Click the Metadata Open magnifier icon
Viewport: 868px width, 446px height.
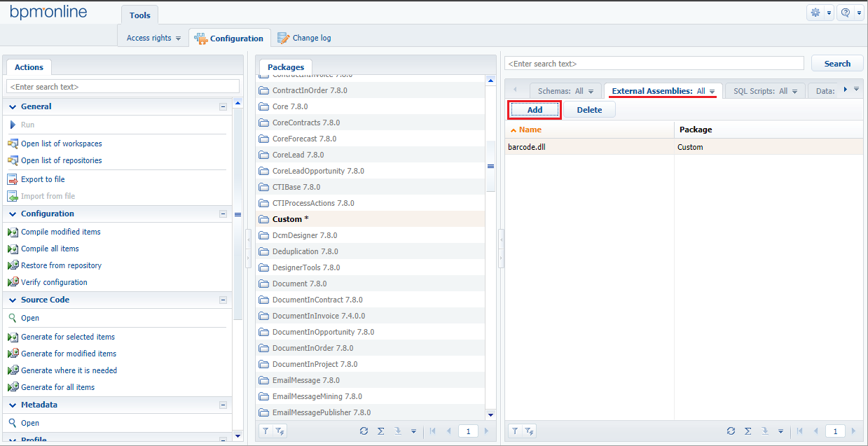point(13,423)
